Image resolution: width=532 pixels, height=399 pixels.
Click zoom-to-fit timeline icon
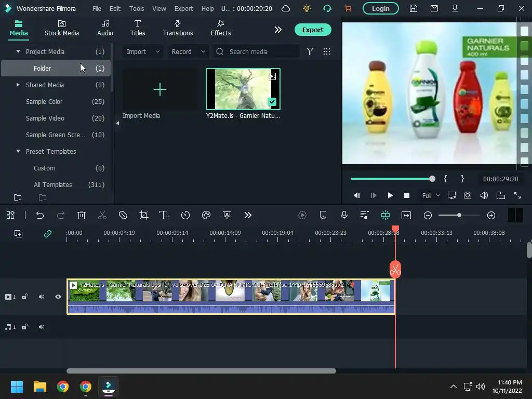pos(406,215)
